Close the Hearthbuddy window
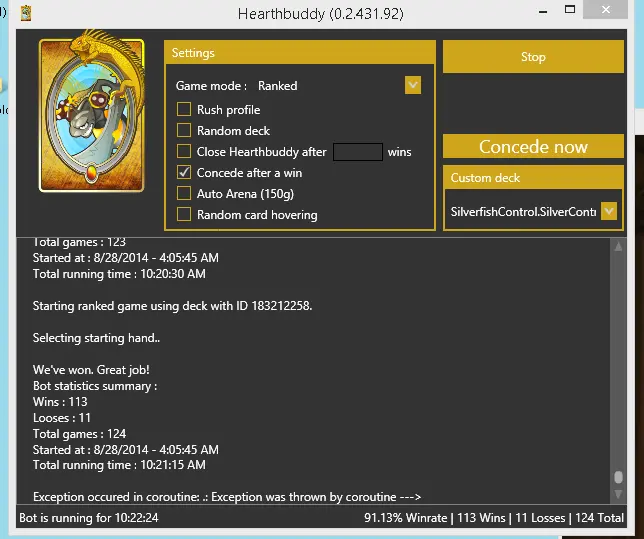This screenshot has height=539, width=644. point(605,9)
